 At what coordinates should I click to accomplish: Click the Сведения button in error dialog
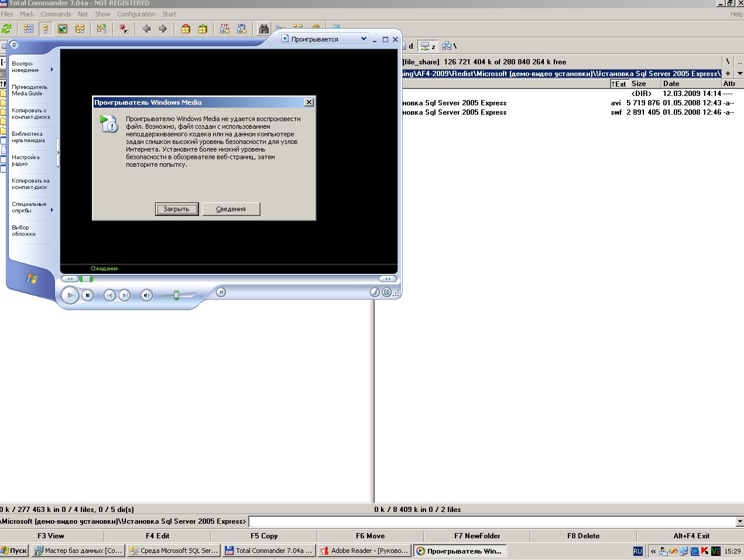coord(231,209)
